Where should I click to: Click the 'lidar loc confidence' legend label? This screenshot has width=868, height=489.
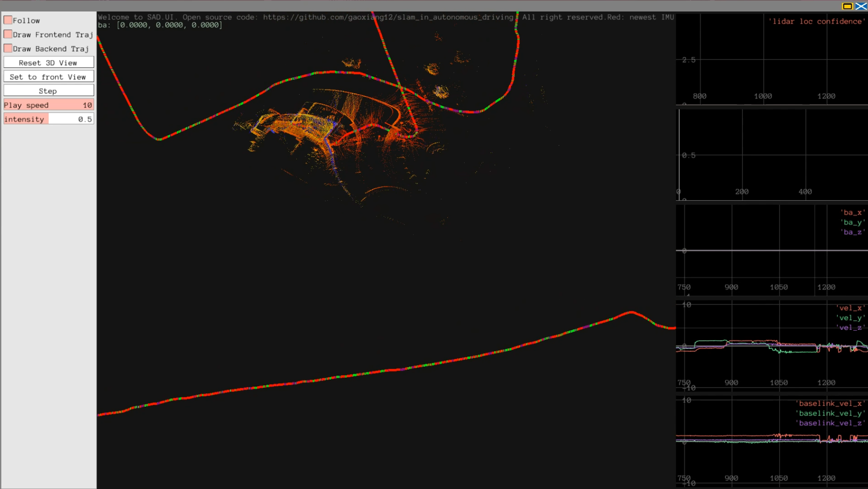[817, 22]
